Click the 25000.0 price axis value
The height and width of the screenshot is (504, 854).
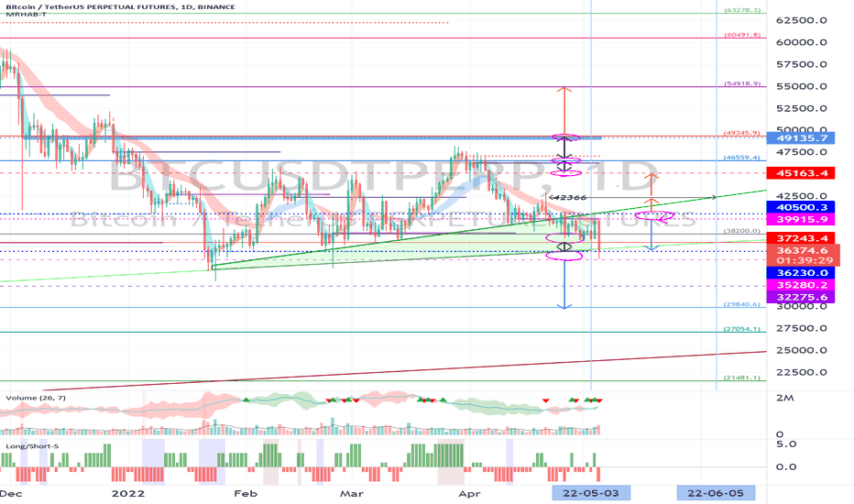click(x=802, y=350)
